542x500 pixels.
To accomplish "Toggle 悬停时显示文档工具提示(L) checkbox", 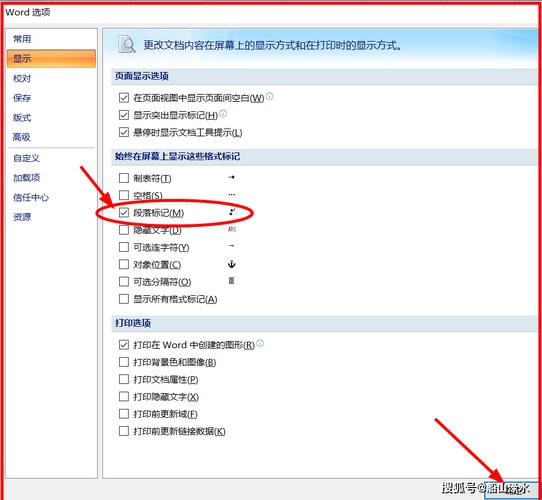I will (124, 132).
